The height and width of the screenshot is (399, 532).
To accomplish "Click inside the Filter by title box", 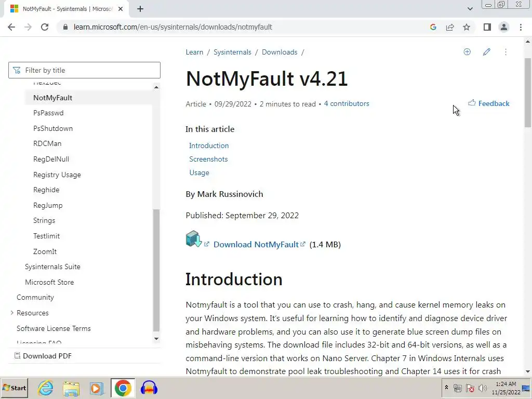I will (85, 70).
